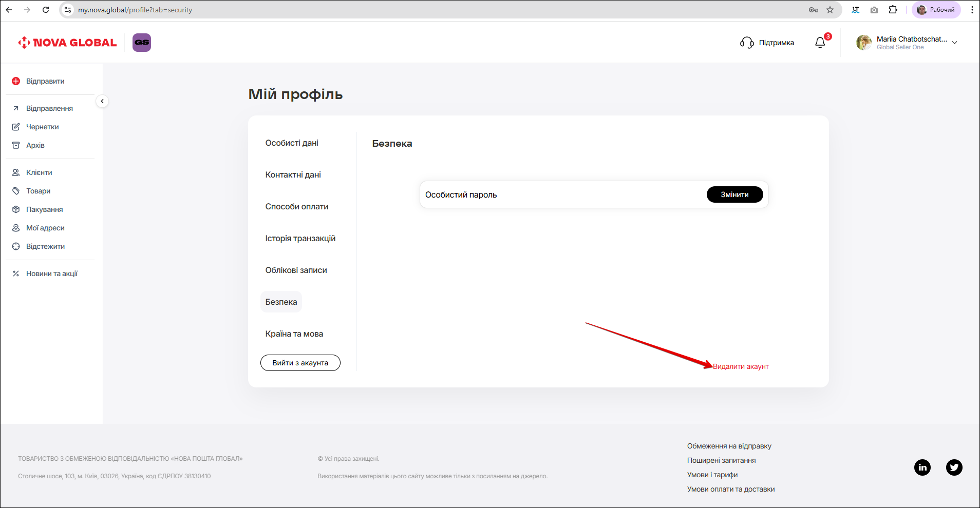
Task: Open Відстежити page
Action: tap(46, 246)
